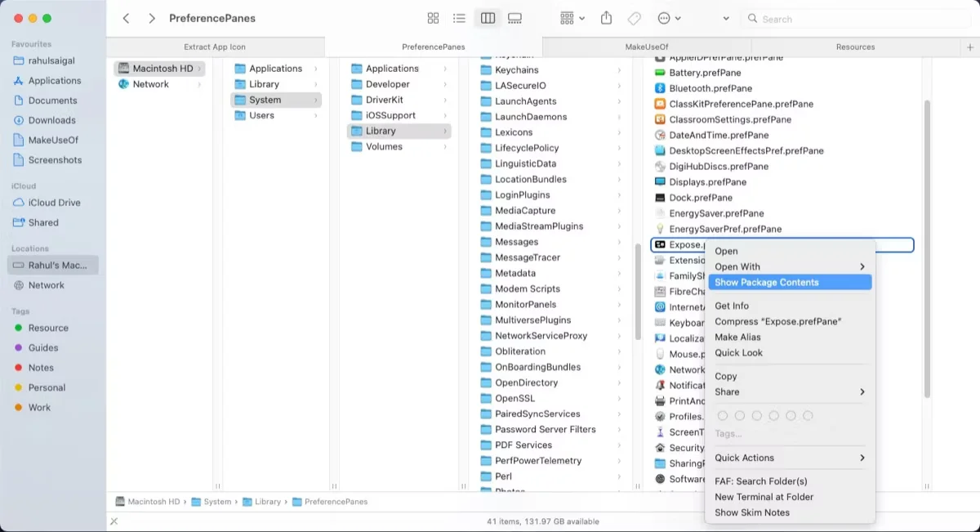Select Get Info from context menu

tap(732, 306)
